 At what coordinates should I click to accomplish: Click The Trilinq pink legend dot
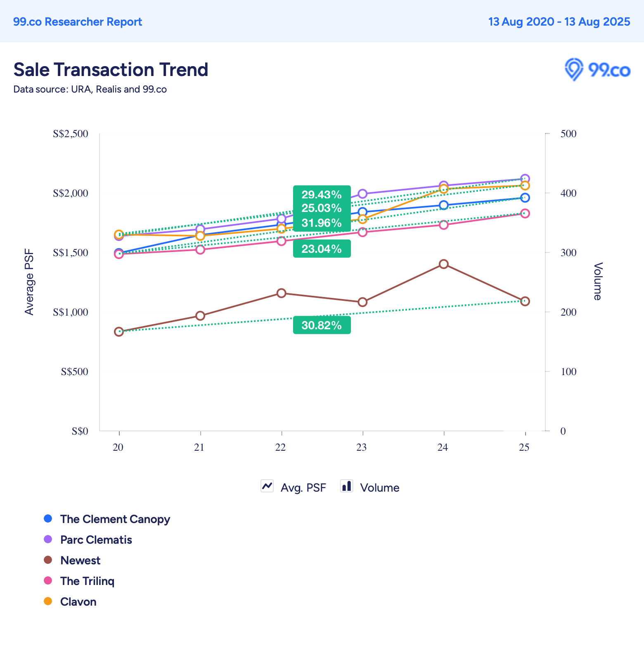48,580
